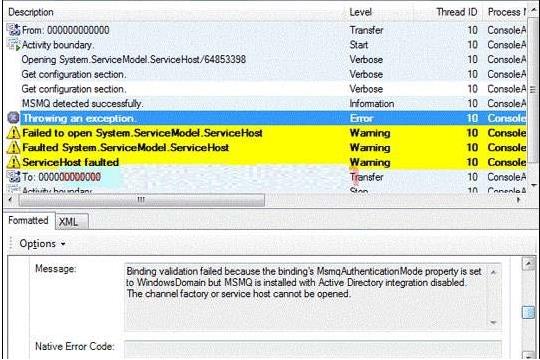
Task: Click the Native Error Code field
Action: (313, 349)
